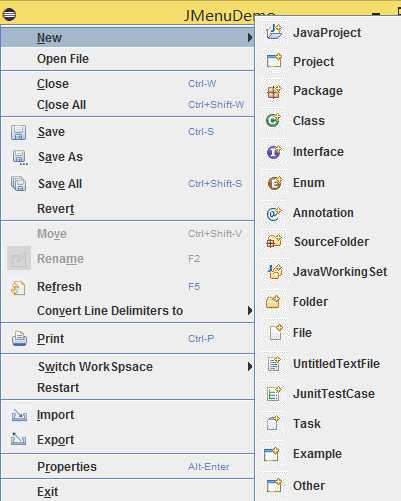
Task: Click the Annotation icon
Action: coord(274,213)
